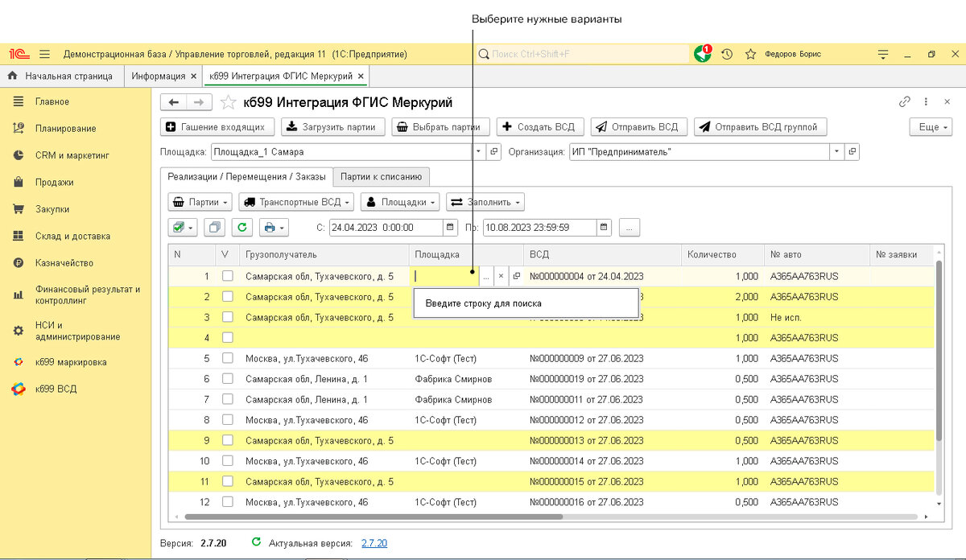966x560 pixels.
Task: Open Закупки sidebar section
Action: 52,209
